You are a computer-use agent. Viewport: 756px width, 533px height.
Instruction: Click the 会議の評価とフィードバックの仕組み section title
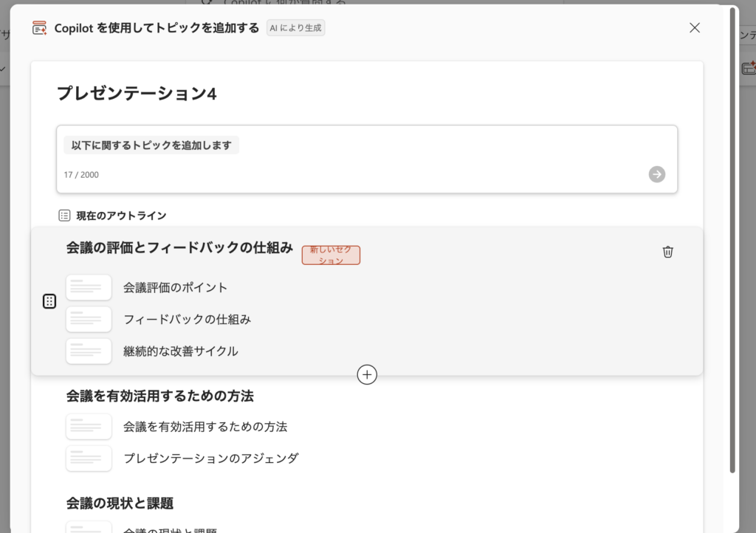click(179, 248)
